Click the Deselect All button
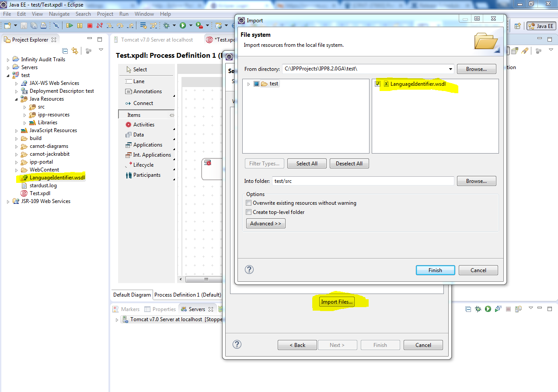 click(x=349, y=164)
